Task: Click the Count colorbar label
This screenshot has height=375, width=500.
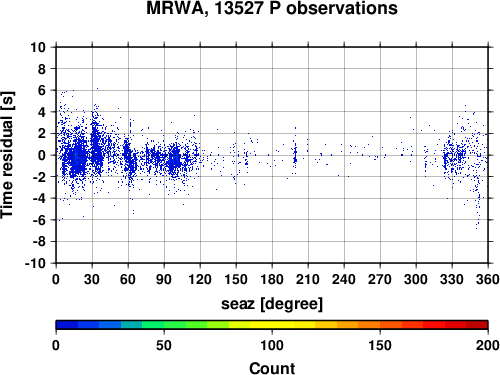Action: pyautogui.click(x=272, y=368)
